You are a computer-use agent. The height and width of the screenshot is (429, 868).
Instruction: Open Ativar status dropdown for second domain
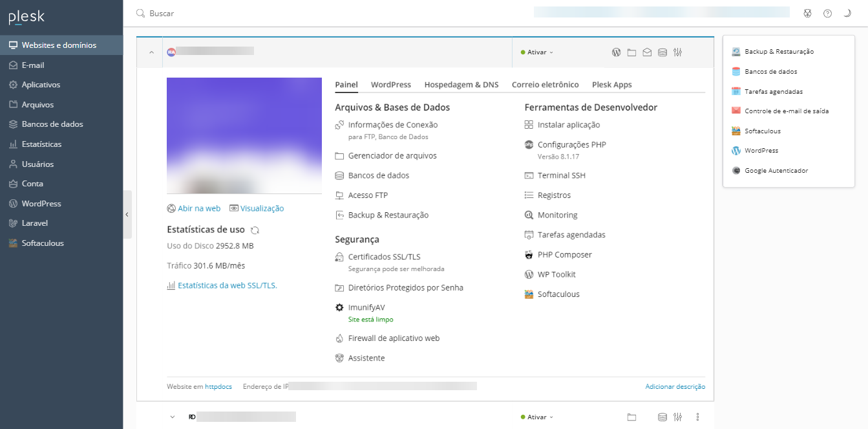point(537,417)
